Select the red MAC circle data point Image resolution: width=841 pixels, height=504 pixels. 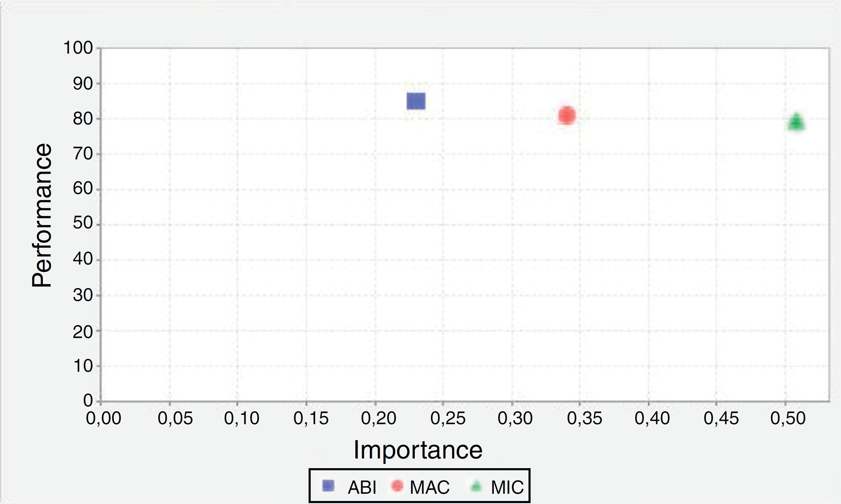[x=567, y=115]
